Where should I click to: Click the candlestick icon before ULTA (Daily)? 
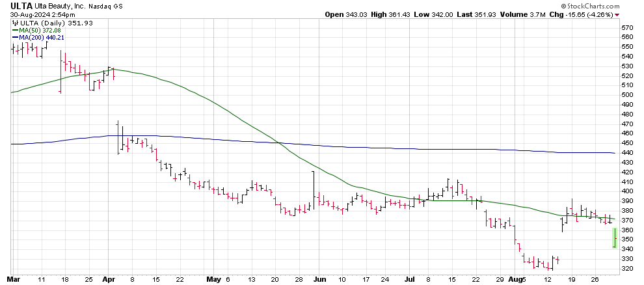point(14,23)
